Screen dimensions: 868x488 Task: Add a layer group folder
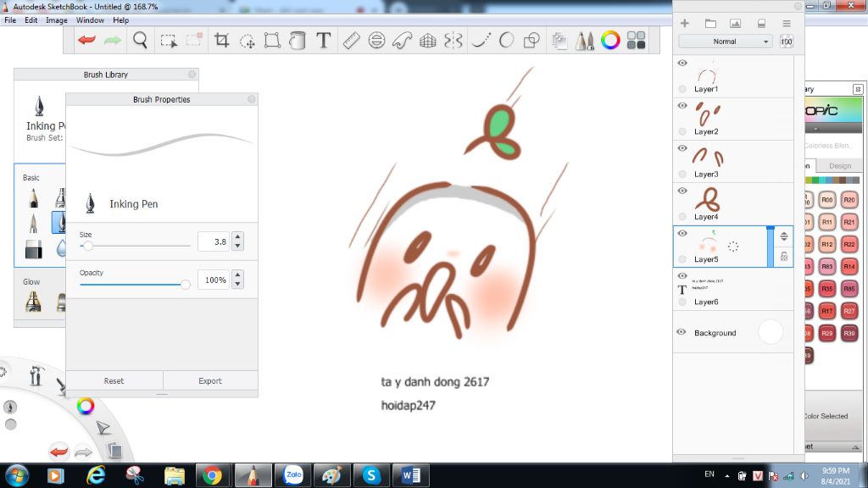(x=710, y=23)
